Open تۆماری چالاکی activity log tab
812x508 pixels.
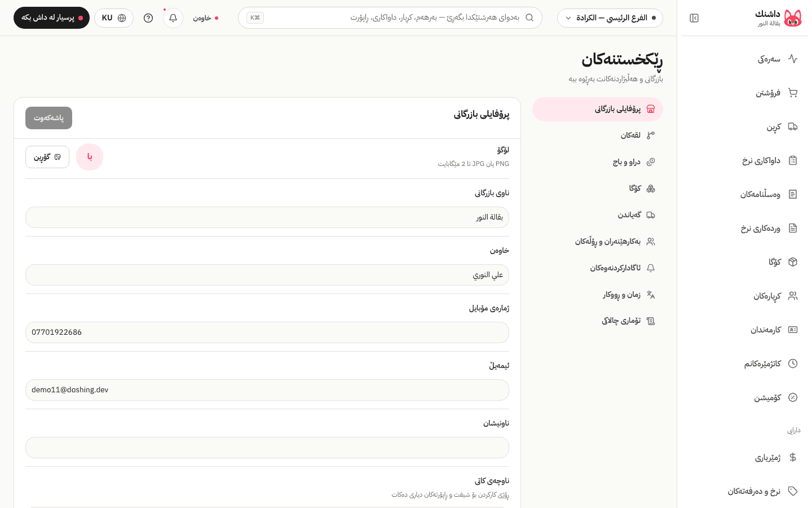pos(598,321)
